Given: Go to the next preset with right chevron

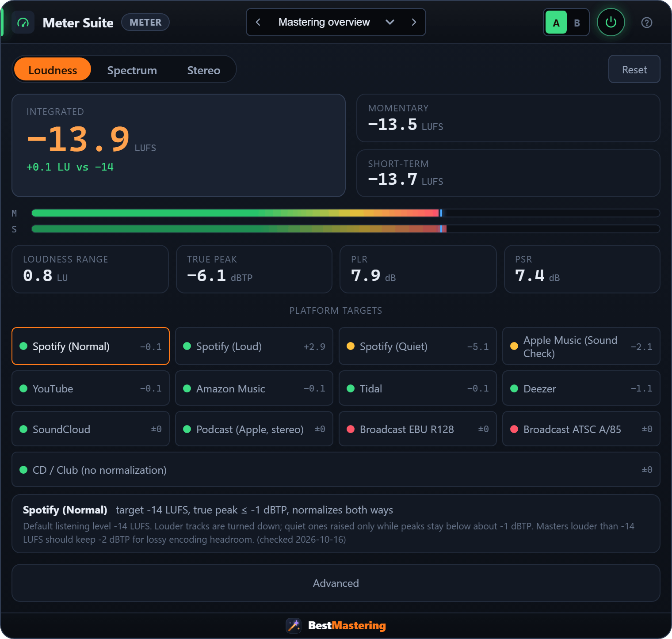Looking at the screenshot, I should click(x=414, y=22).
